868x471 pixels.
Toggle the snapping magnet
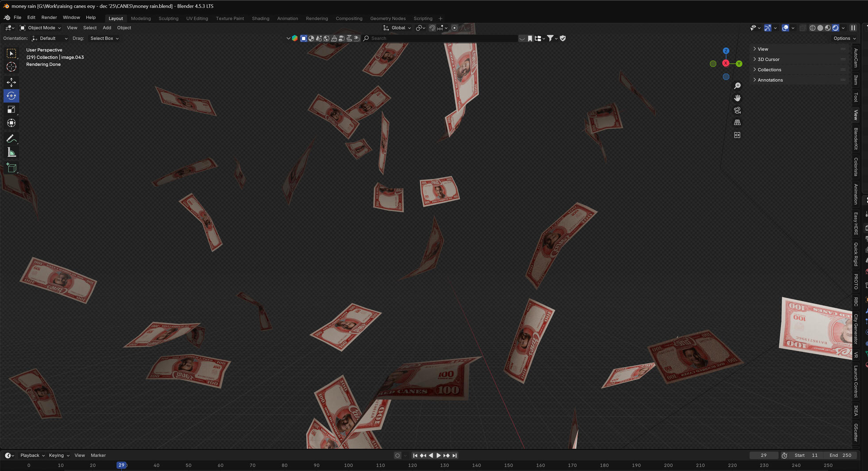click(x=432, y=27)
